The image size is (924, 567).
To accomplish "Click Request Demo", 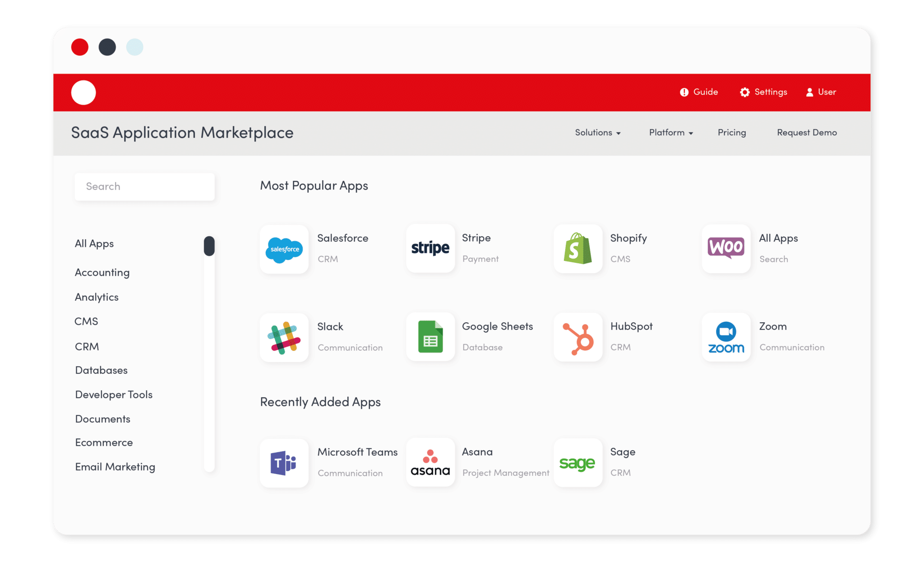I will [807, 133].
